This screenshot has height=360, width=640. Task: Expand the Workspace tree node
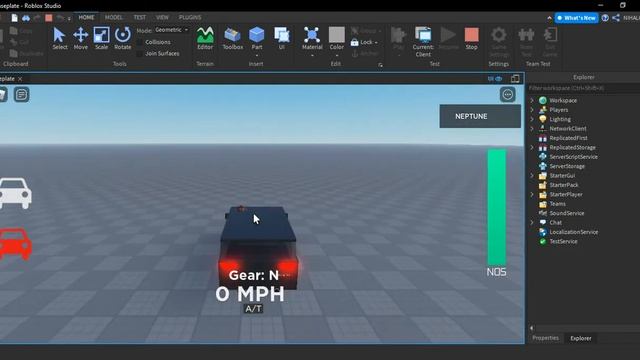[532, 100]
